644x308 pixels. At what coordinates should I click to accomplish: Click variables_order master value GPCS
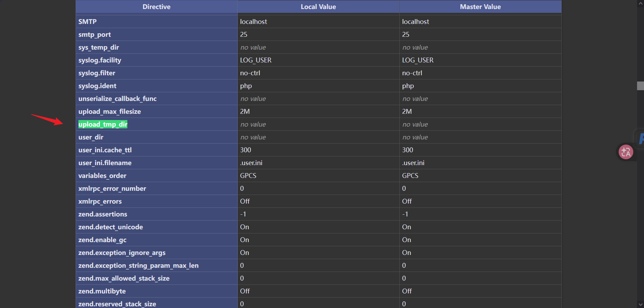[x=410, y=176]
